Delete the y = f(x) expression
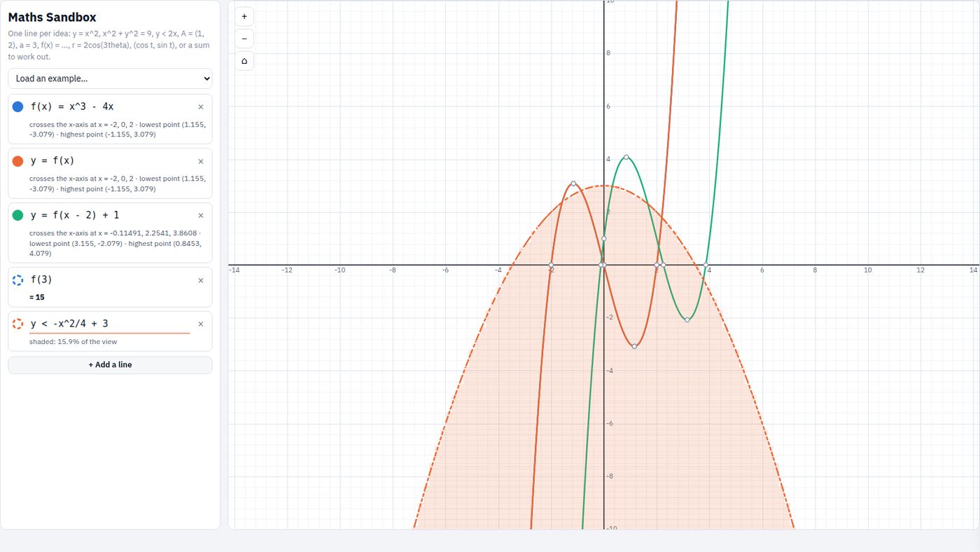 coord(201,161)
